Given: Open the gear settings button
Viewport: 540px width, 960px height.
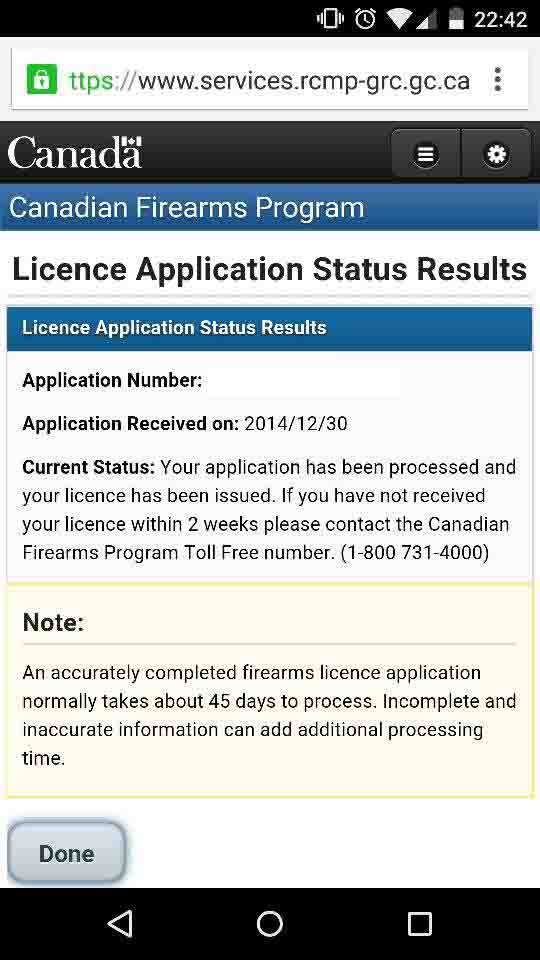Looking at the screenshot, I should coord(496,154).
